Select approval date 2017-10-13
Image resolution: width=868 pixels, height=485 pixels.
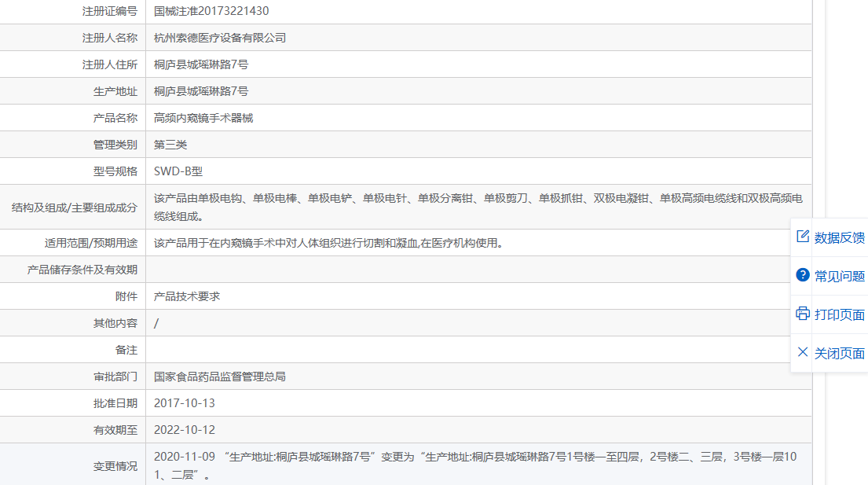click(x=185, y=403)
